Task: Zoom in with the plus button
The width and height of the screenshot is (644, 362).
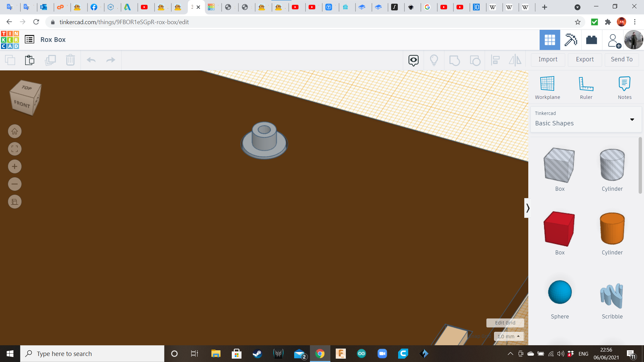Action: [14, 167]
